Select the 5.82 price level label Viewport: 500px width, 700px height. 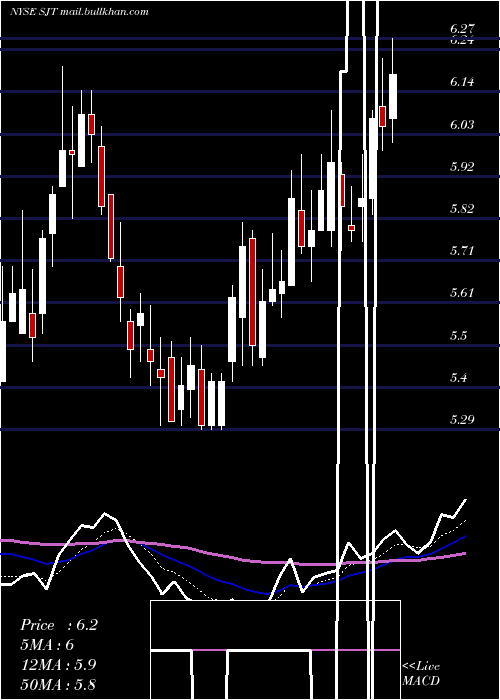tap(462, 209)
